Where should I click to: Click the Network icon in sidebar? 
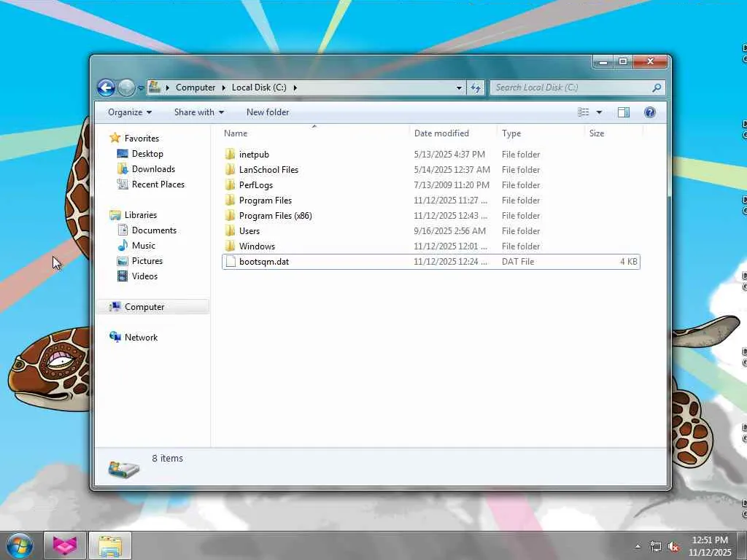pyautogui.click(x=115, y=337)
